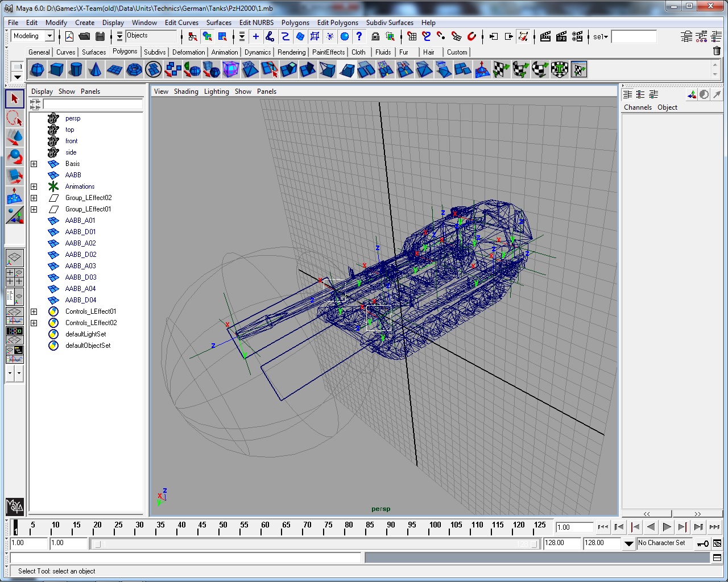Expand the Animations node
Image resolution: width=728 pixels, height=582 pixels.
34,186
